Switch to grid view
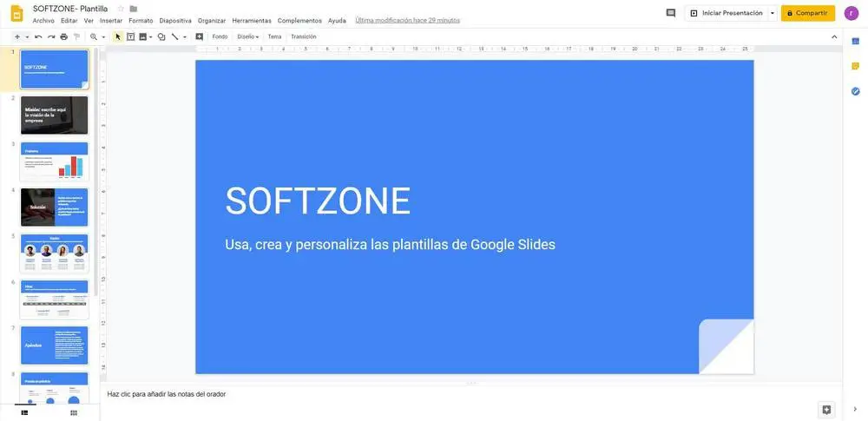 tap(74, 412)
